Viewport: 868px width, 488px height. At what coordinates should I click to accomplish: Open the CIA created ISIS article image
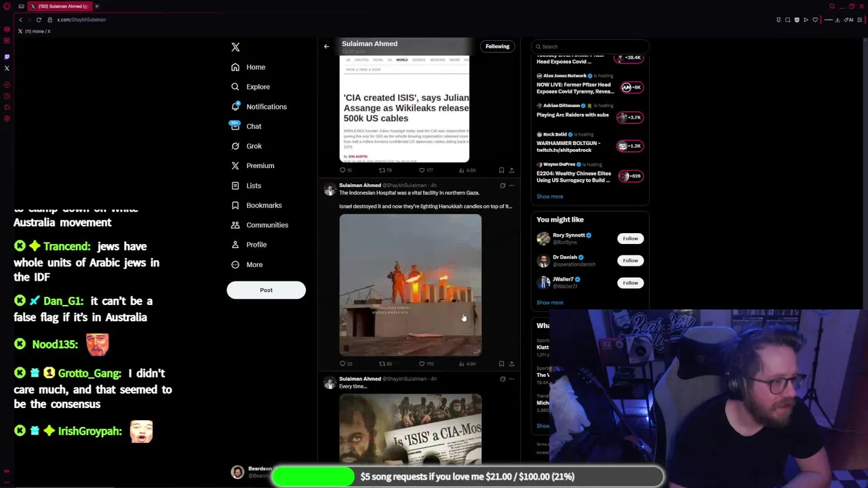[404, 108]
